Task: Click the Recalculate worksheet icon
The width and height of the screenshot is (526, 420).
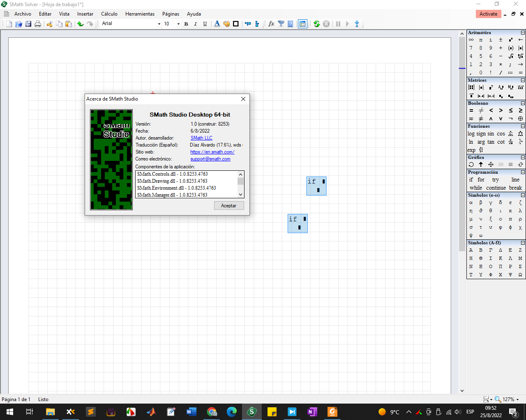Action: coord(317,24)
